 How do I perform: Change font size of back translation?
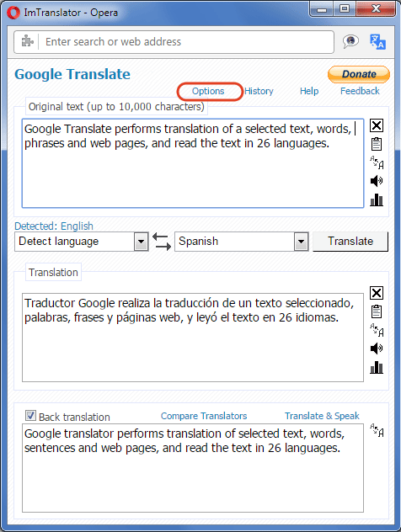click(377, 430)
